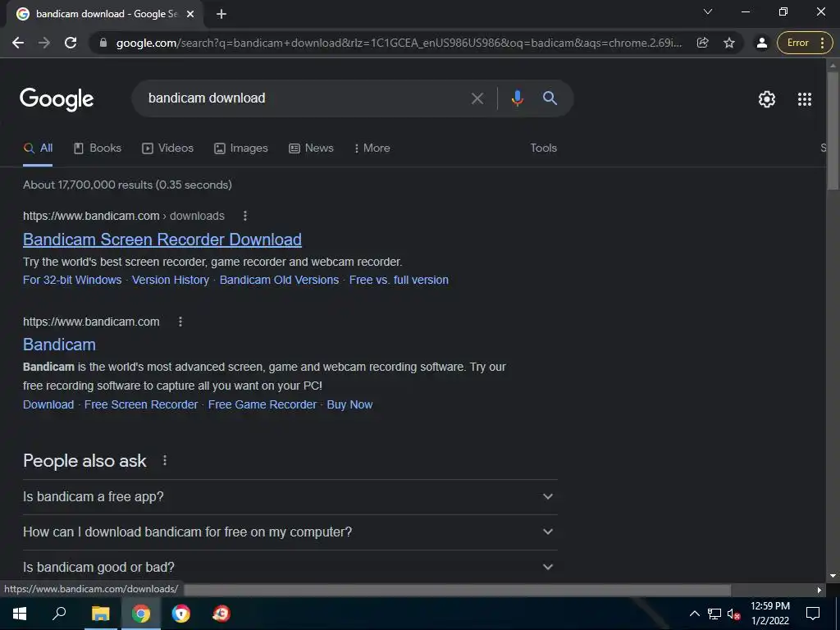Click the browser forward arrow
Viewport: 840px width, 630px height.
[x=44, y=43]
